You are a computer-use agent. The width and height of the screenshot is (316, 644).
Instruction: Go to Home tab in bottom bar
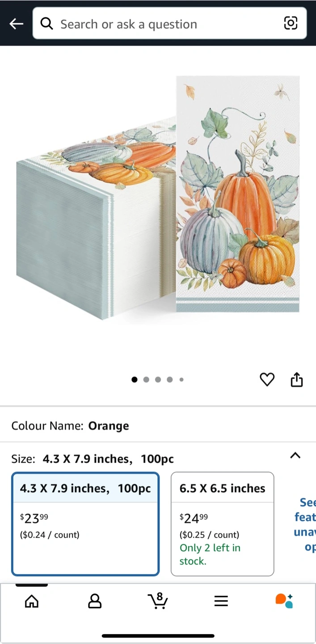coord(31,601)
